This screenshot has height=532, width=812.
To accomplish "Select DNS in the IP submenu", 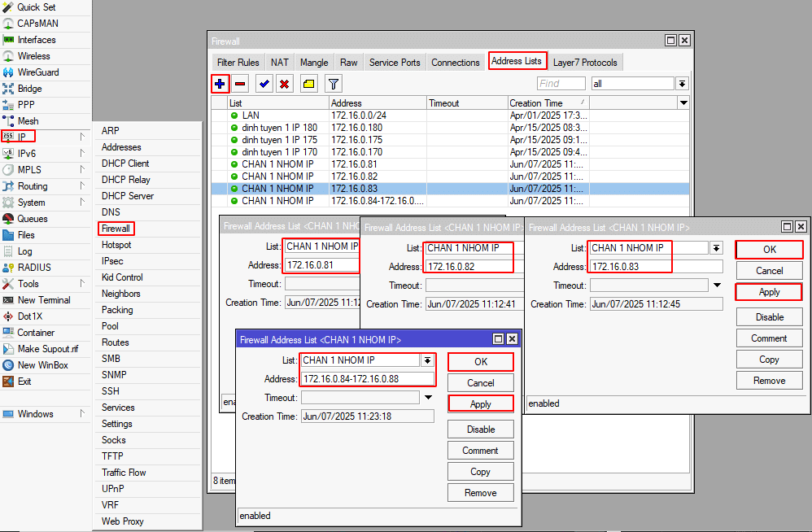I will click(148, 212).
